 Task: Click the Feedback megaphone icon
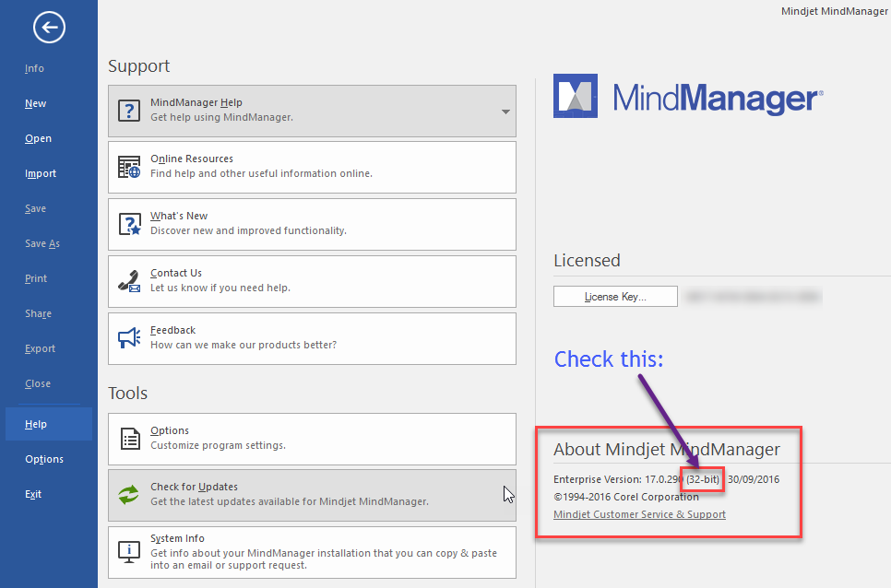129,338
